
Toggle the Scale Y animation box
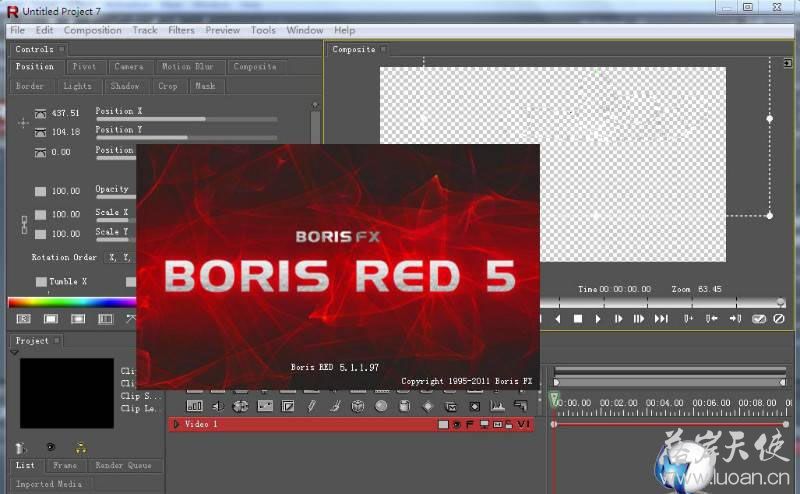[x=40, y=234]
